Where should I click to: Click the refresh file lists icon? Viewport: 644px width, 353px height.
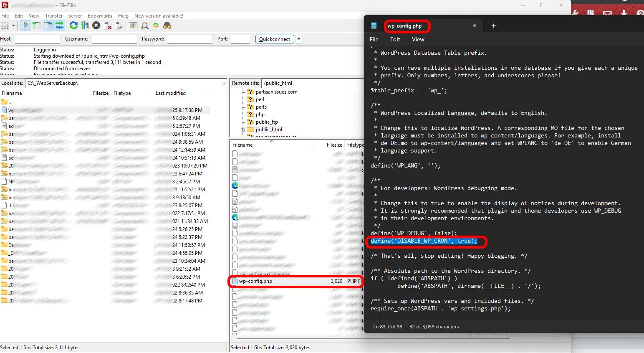pyautogui.click(x=73, y=25)
